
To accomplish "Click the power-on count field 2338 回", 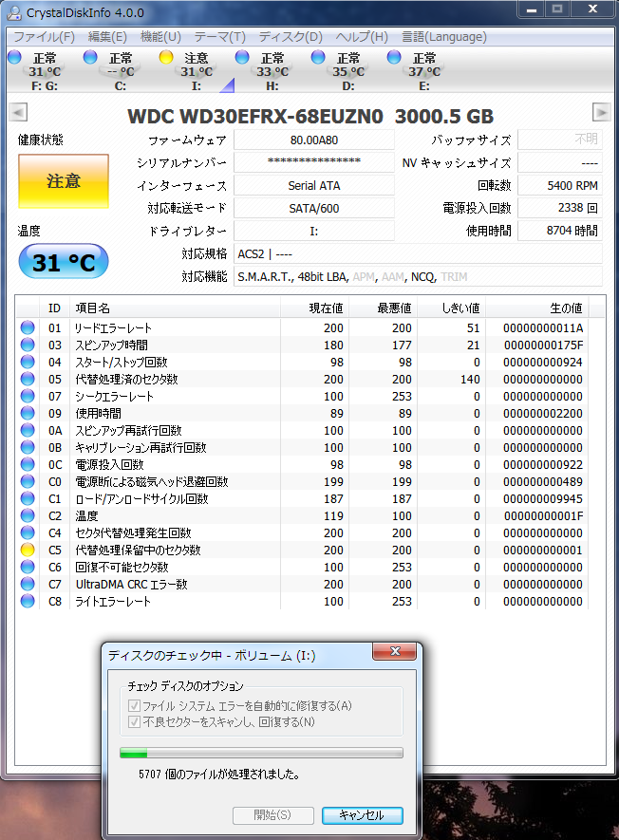I will coord(560,209).
